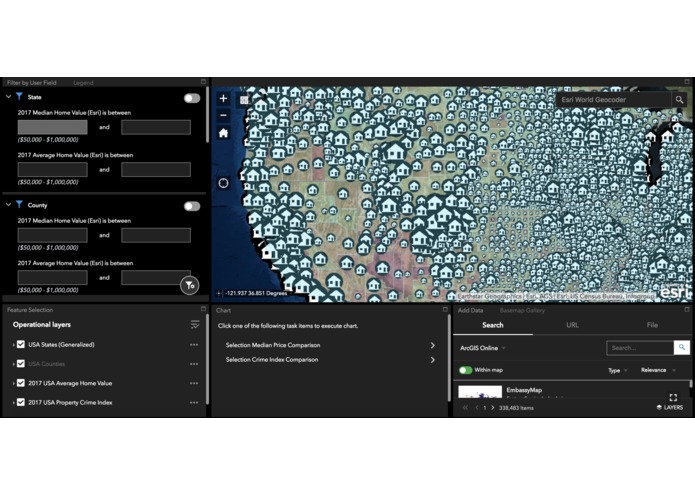Run Selection Crime Index Comparison chart
Screen dimensions: 695x494
(330, 360)
